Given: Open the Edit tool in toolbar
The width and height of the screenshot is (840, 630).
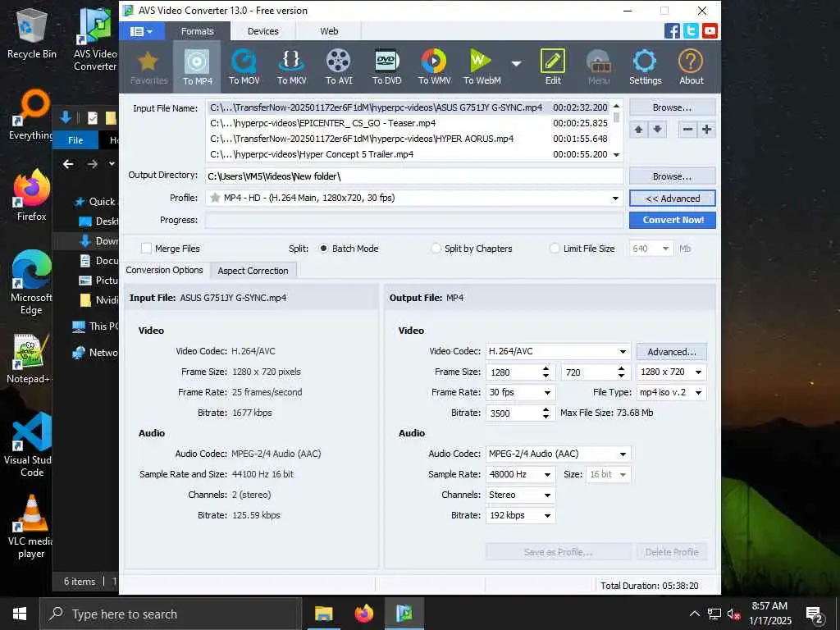Looking at the screenshot, I should (553, 67).
